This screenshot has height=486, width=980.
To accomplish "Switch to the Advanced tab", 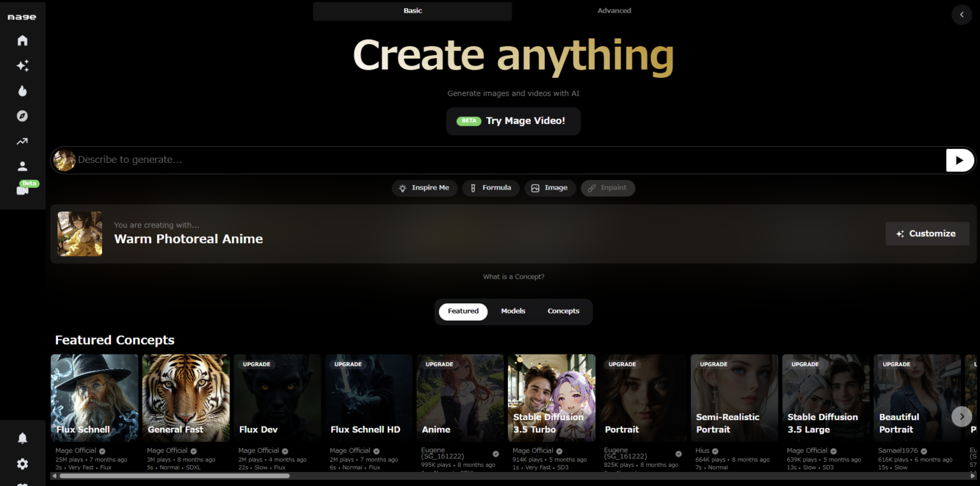I will pyautogui.click(x=614, y=11).
